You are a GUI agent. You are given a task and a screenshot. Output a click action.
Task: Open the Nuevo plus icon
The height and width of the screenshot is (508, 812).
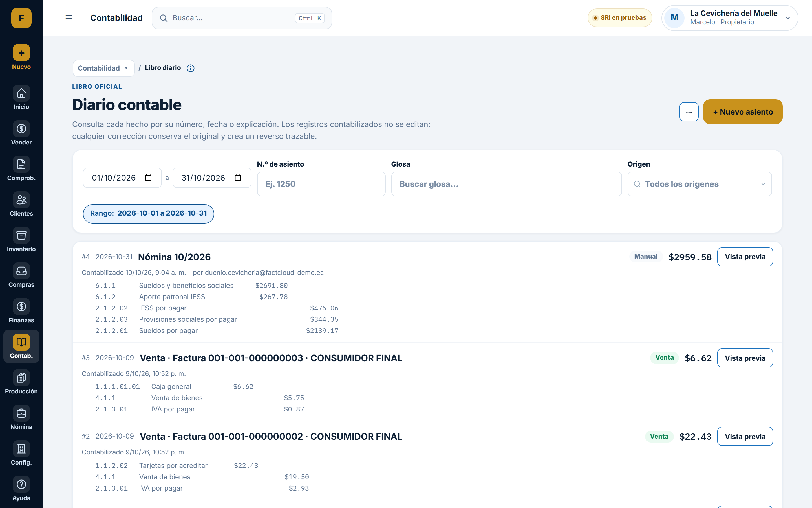coord(21,53)
